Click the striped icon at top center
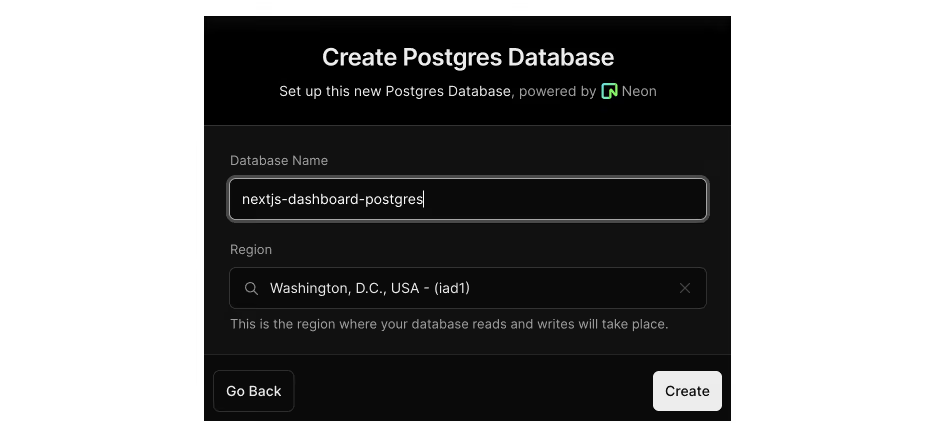 tap(520, 8)
